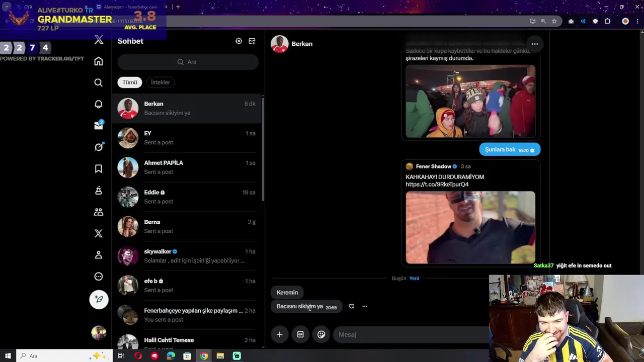Select the Keremin message bubble
This screenshot has width=644, height=362.
click(x=287, y=293)
